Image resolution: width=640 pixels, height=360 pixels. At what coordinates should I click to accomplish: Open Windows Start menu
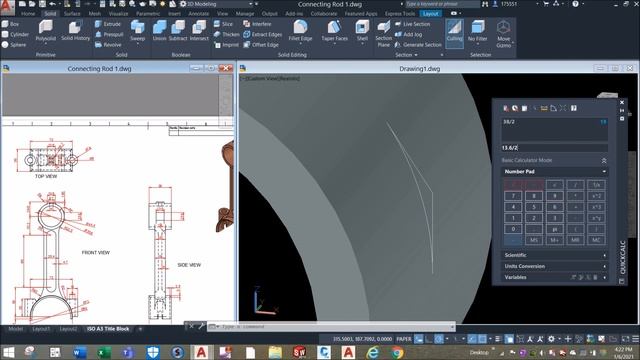[x=8, y=352]
